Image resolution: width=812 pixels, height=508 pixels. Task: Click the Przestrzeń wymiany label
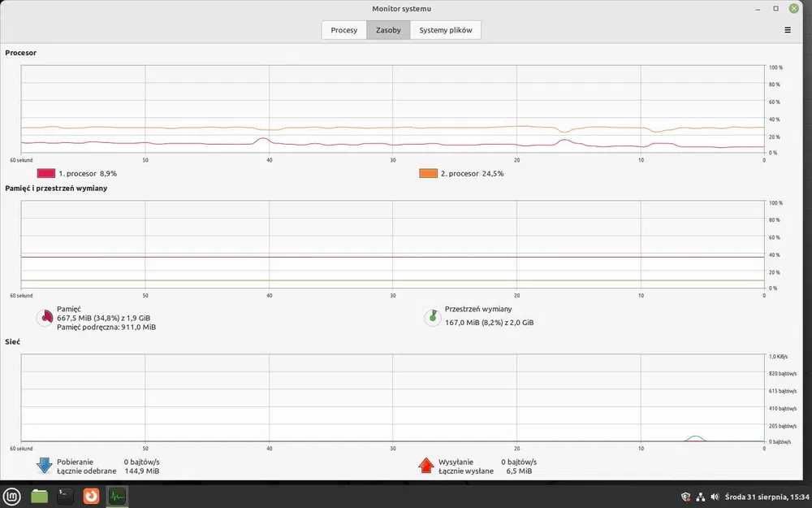[x=478, y=309]
